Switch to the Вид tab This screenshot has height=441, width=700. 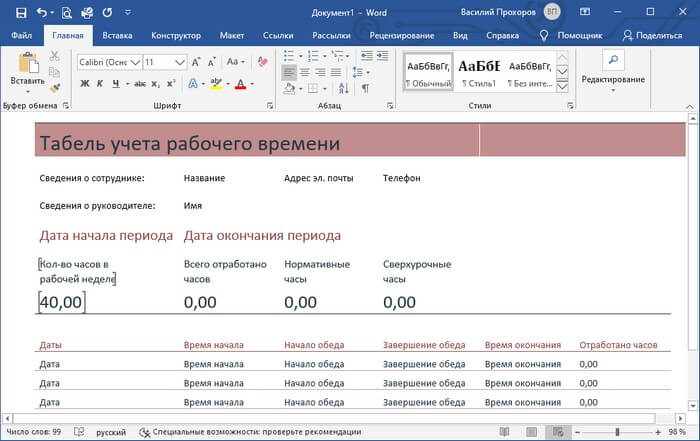(x=460, y=35)
